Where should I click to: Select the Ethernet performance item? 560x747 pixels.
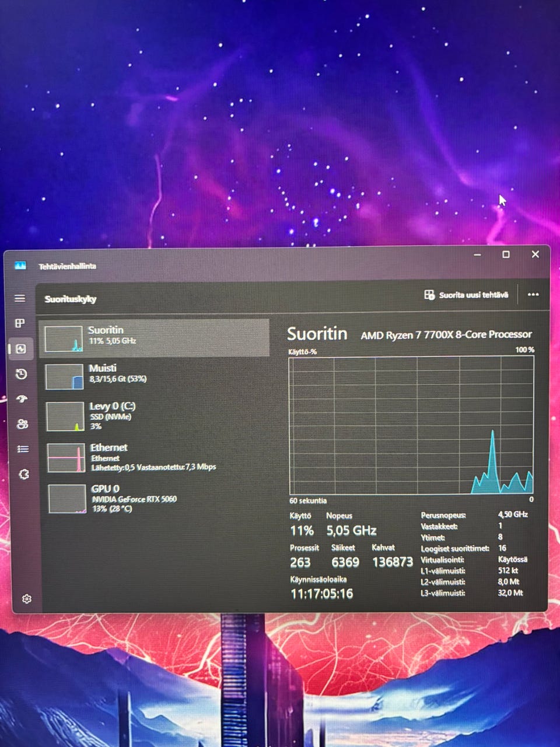tap(155, 457)
